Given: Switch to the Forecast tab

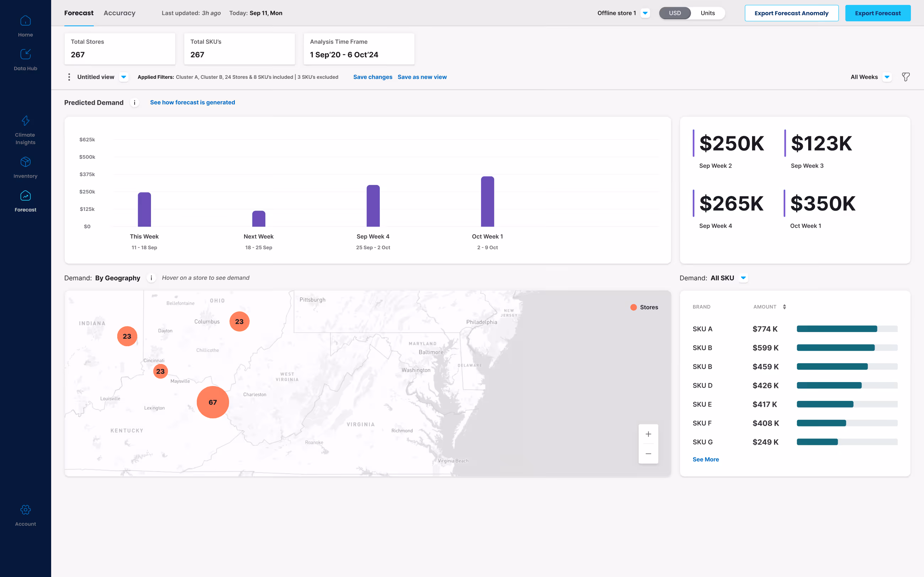Looking at the screenshot, I should [79, 13].
